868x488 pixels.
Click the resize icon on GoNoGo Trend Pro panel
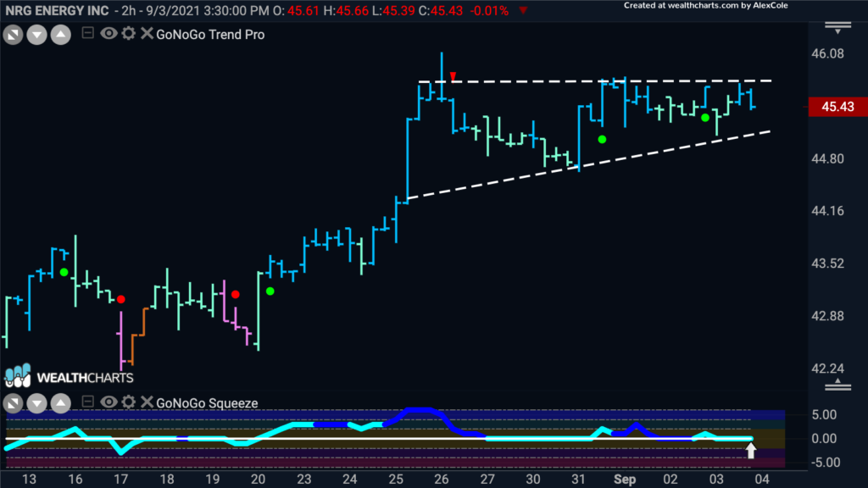[13, 36]
